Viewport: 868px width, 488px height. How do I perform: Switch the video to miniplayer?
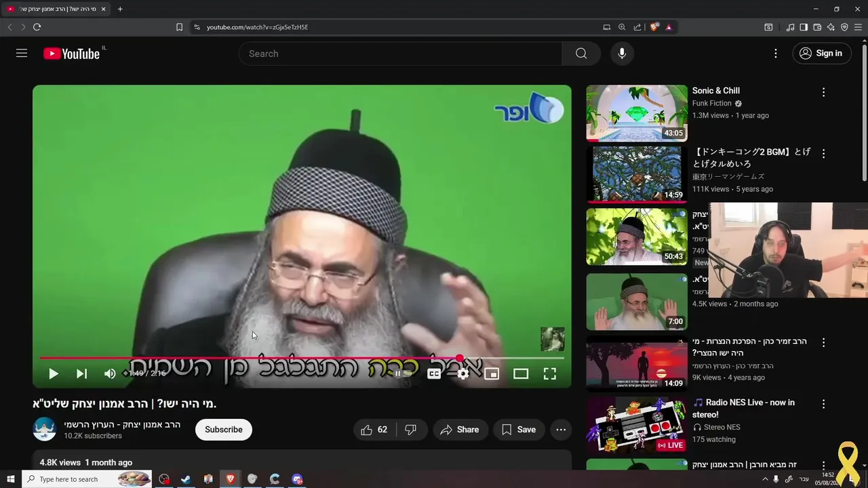click(x=492, y=373)
